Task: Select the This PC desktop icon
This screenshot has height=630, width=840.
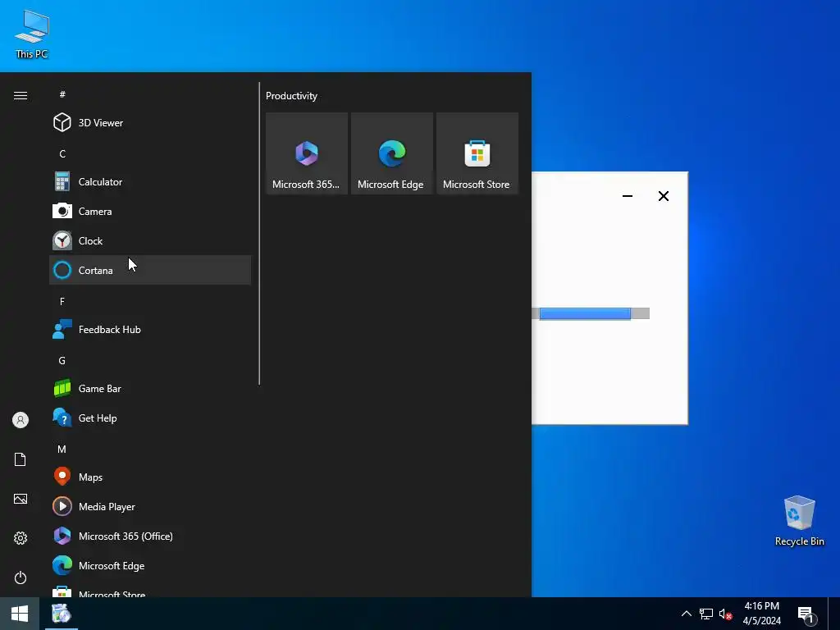Action: coord(32,34)
